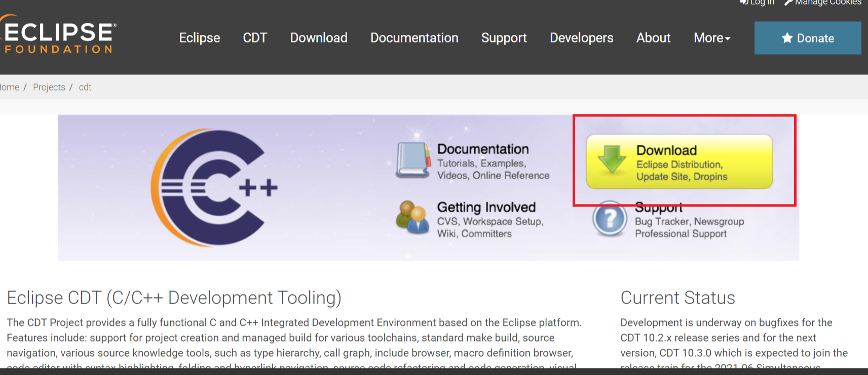Click the Eclipse C++ CDT logo
Image resolution: width=868 pixels, height=375 pixels.
[214, 188]
